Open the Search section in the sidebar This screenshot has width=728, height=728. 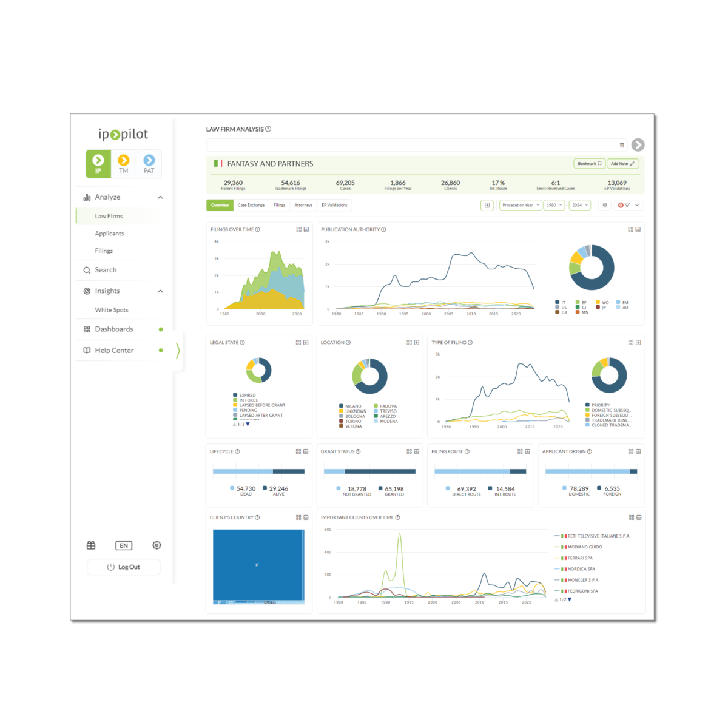click(x=104, y=270)
